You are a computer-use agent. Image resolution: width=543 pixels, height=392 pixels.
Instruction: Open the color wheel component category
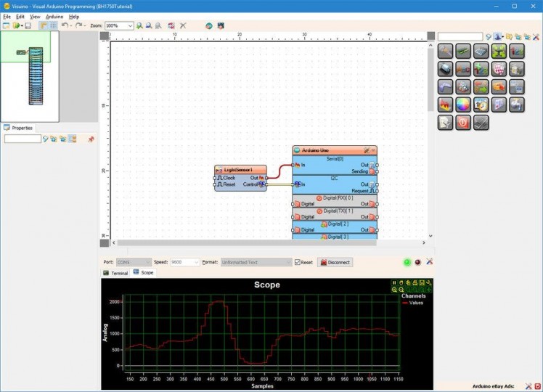point(463,105)
